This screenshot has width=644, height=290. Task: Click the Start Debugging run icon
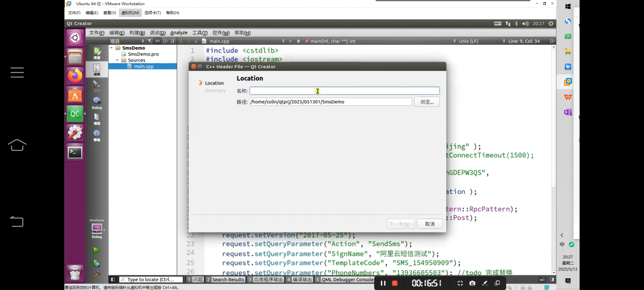tap(97, 263)
